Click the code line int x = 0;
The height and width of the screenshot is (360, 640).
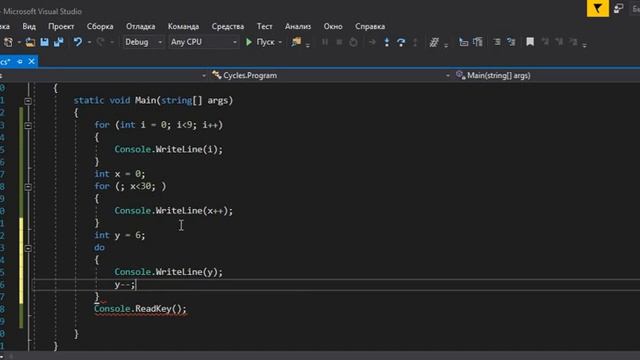coord(120,174)
